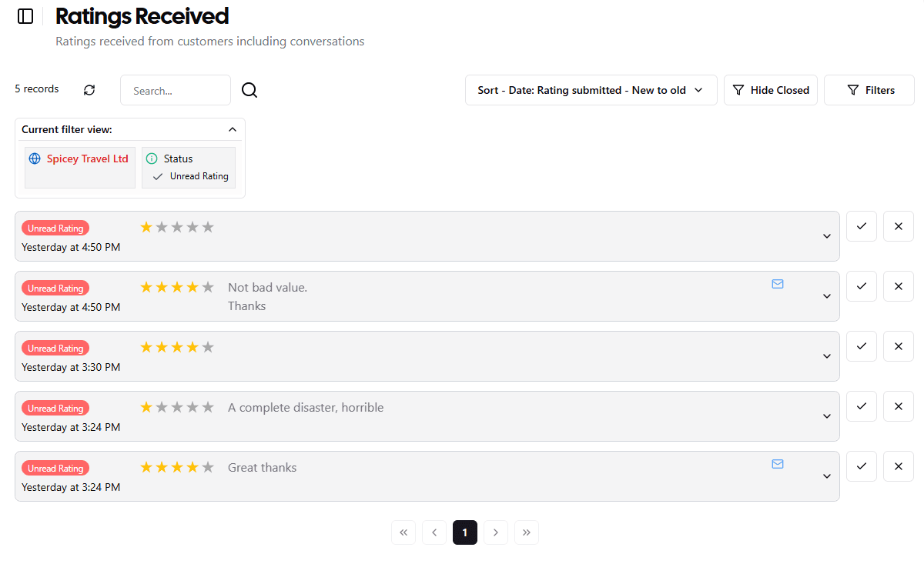
Task: Click the 'A complete disaster, horrible' comment
Action: (306, 408)
